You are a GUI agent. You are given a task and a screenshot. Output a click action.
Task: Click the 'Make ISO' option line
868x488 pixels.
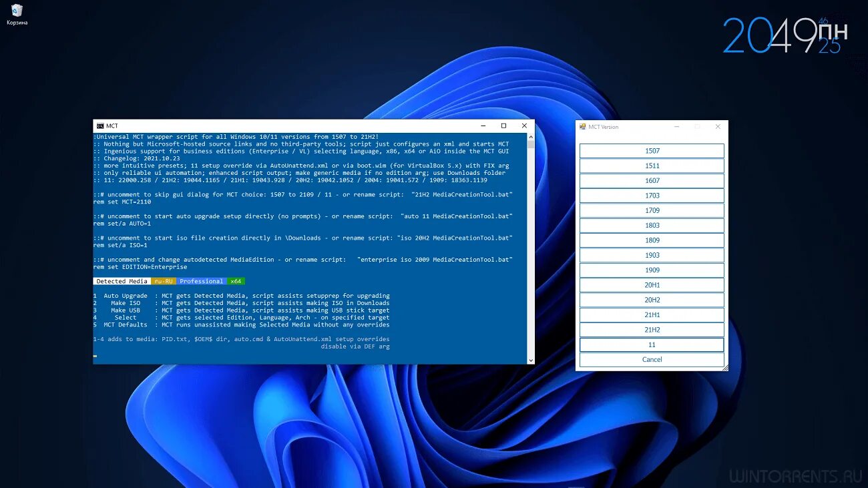tap(242, 303)
